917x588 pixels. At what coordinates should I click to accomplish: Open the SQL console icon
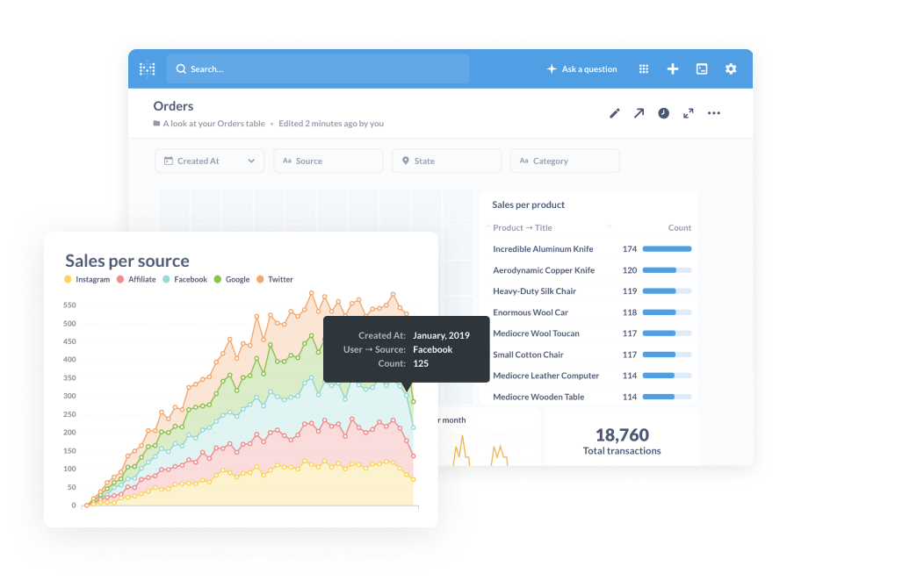[702, 69]
